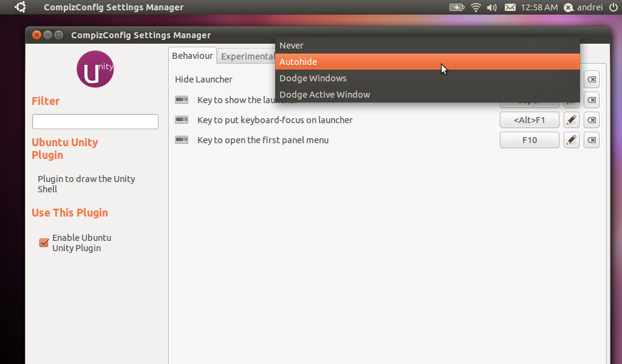Open the clock showing 12:58 AM

539,7
